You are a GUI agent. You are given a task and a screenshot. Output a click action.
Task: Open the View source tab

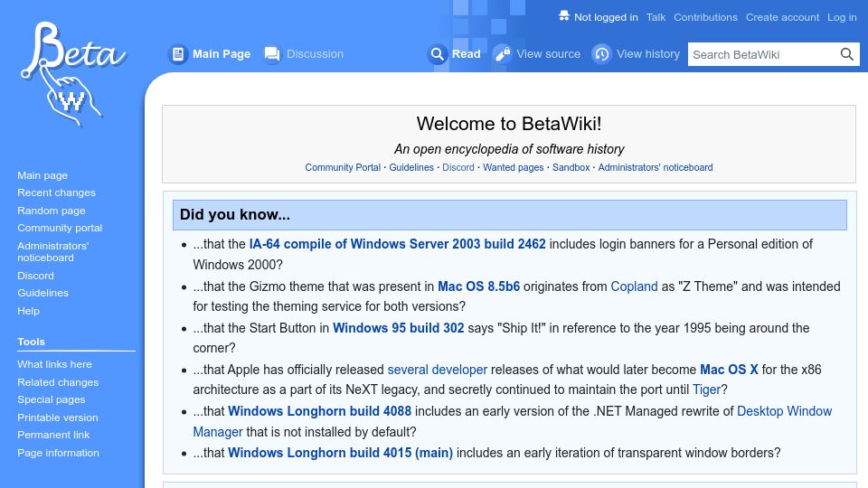[549, 54]
